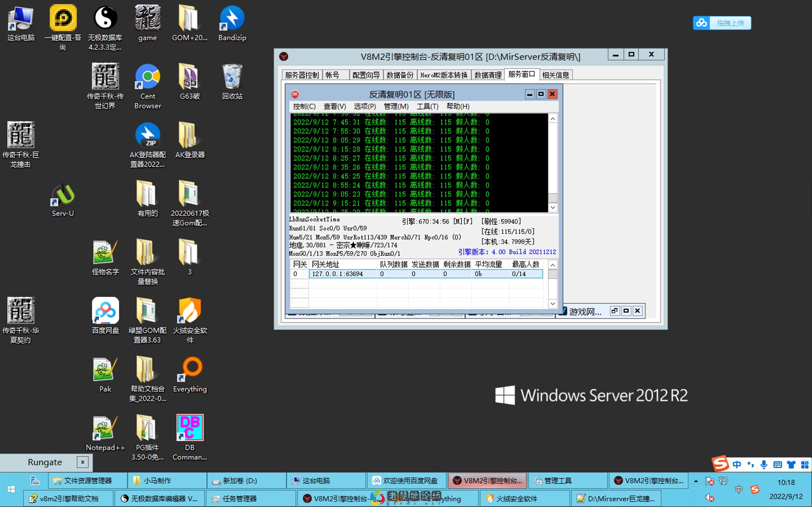The image size is (812, 507).
Task: Switch to the 数据备份 tab
Action: [400, 75]
